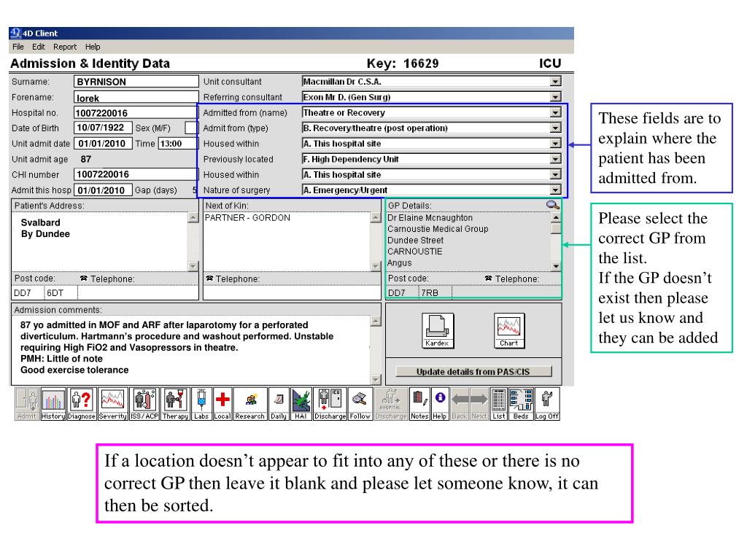This screenshot has height=560, width=747.
Task: Open the HAI toolbar icon
Action: (301, 404)
